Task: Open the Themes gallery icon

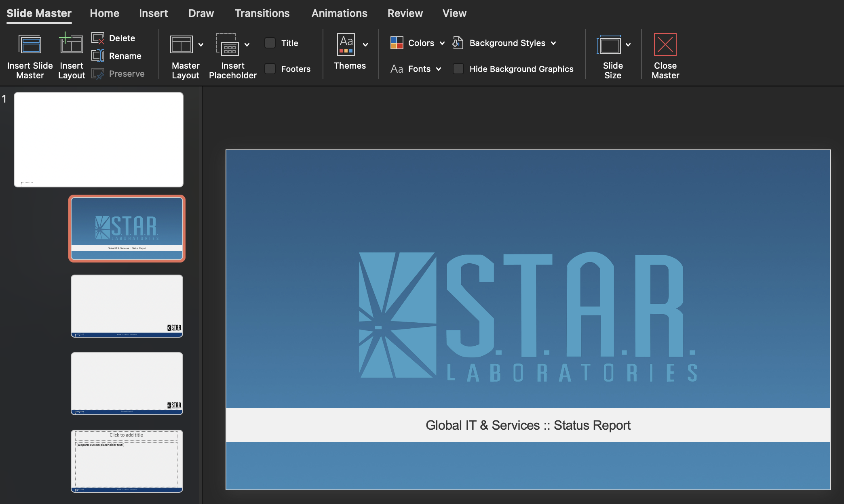Action: (x=346, y=44)
